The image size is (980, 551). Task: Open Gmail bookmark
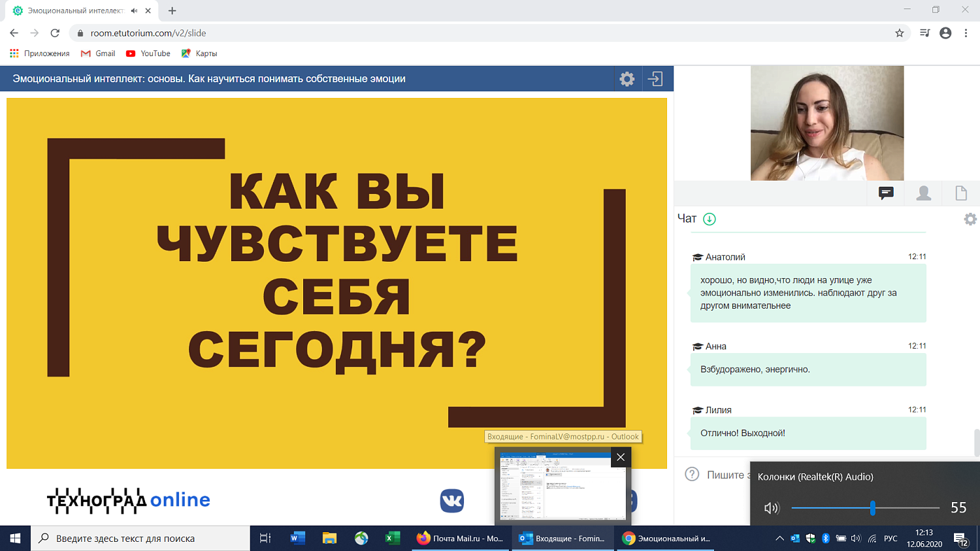point(98,54)
